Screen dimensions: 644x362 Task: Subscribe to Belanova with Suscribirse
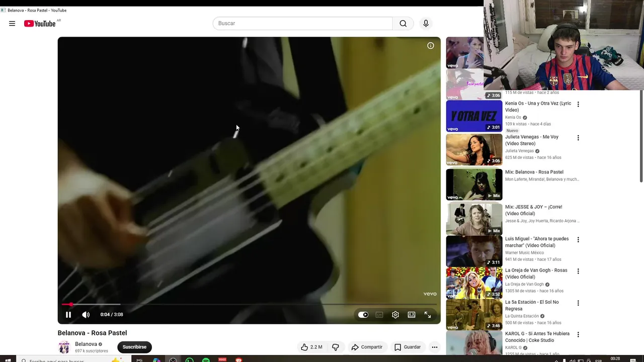(x=134, y=347)
